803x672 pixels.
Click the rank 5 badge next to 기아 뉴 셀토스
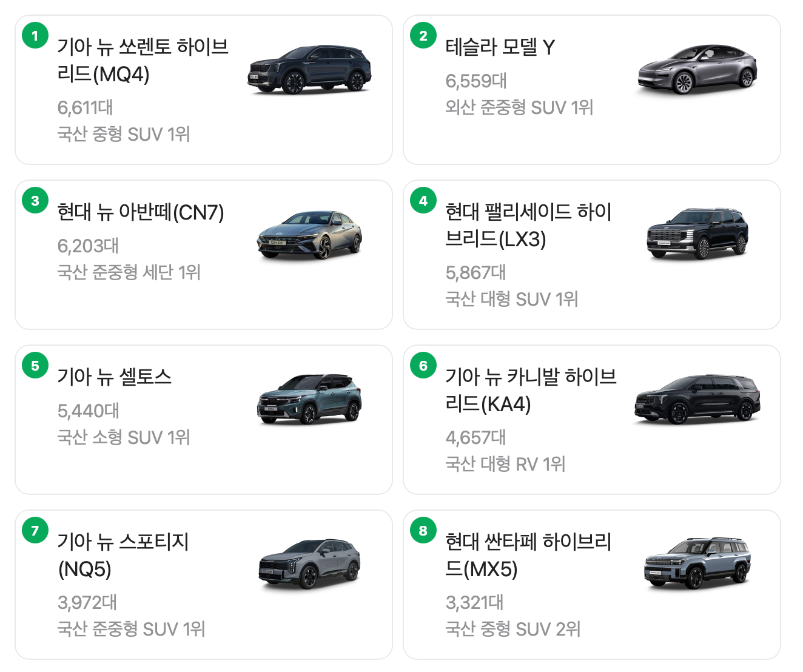(35, 365)
